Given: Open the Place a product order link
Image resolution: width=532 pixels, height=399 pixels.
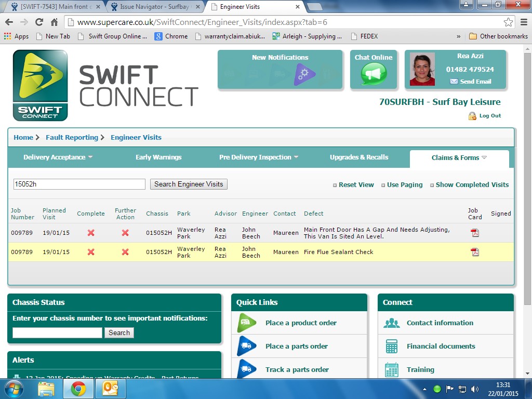Looking at the screenshot, I should [301, 323].
